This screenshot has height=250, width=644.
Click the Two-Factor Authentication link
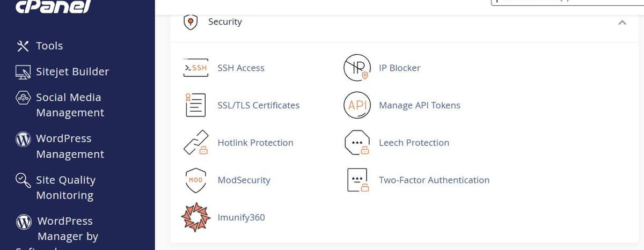434,180
